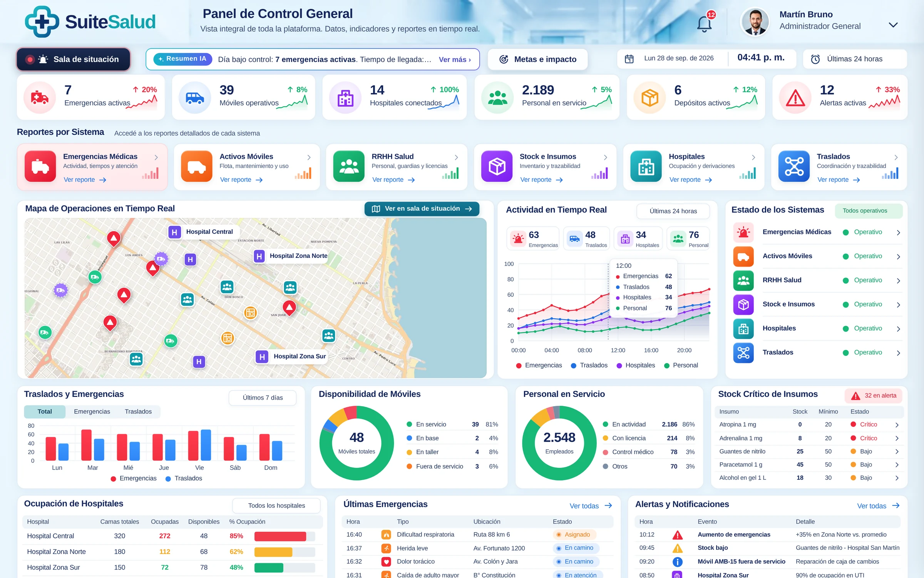Toggle Emergencias legend under the weekly bar chart

[134, 479]
